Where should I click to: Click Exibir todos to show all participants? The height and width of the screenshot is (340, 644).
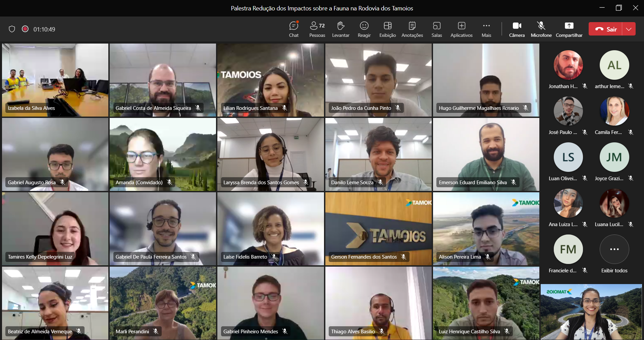coord(614,254)
